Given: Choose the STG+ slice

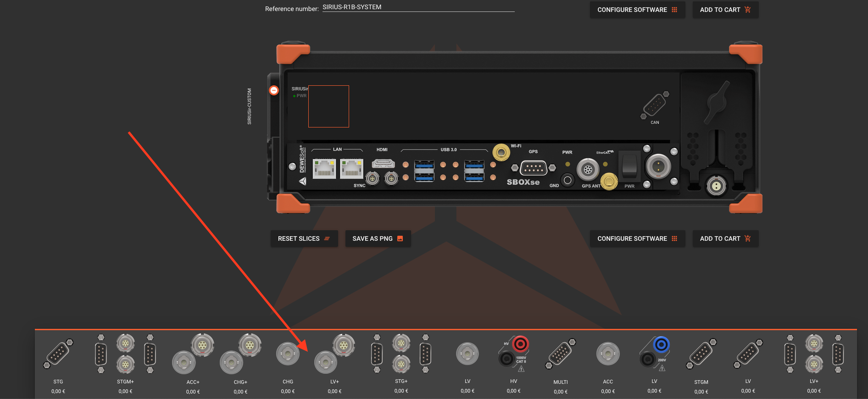Looking at the screenshot, I should click(401, 354).
